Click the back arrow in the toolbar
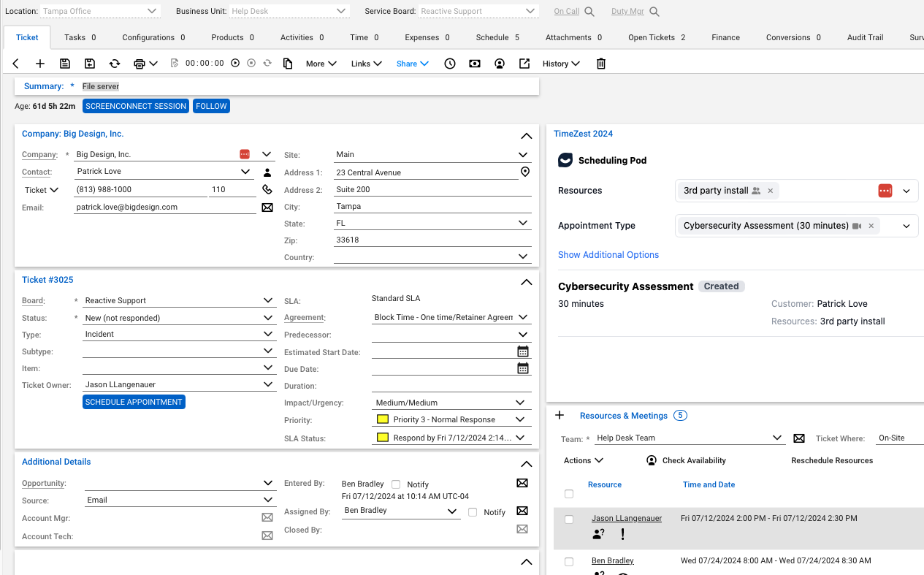This screenshot has width=924, height=575. (x=16, y=64)
